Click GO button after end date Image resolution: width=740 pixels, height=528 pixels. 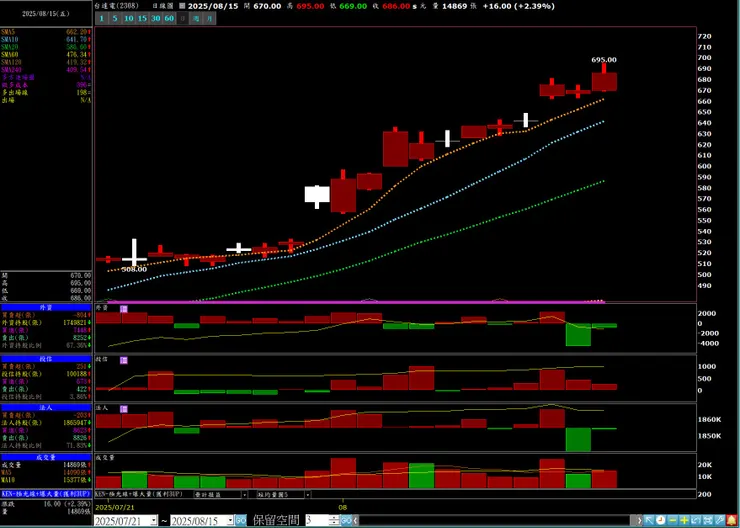click(241, 520)
